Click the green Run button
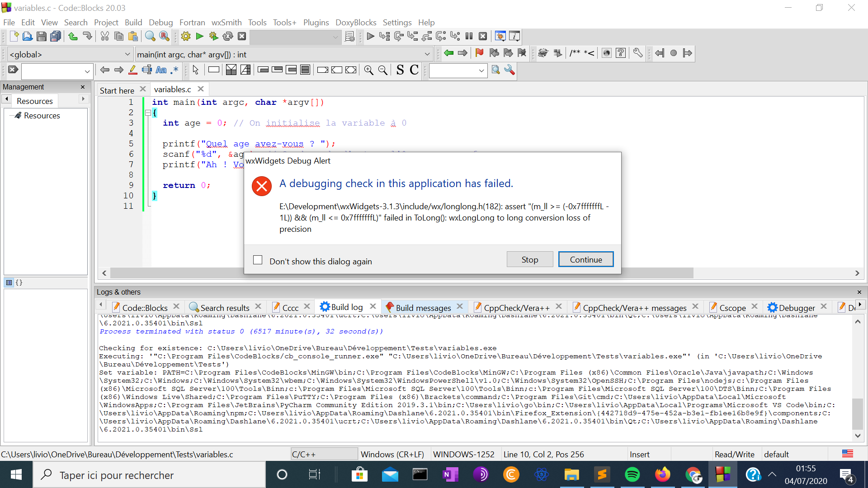 [x=200, y=37]
